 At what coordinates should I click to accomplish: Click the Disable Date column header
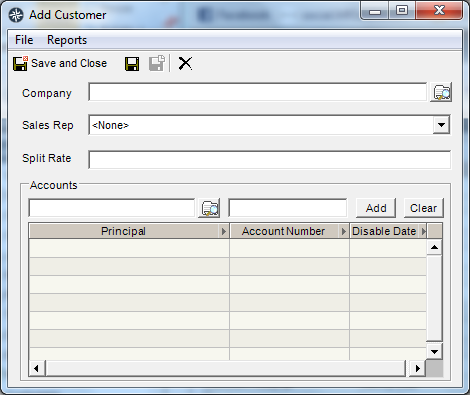coord(388,231)
